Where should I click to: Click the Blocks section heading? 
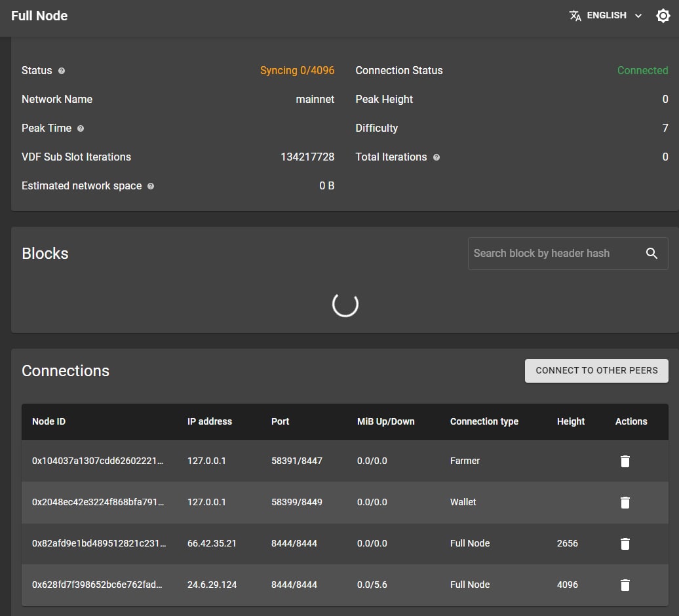pos(45,253)
